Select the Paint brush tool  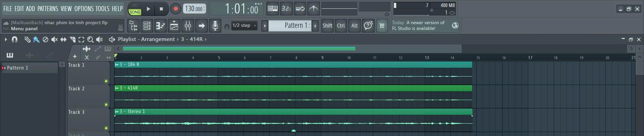(36, 40)
